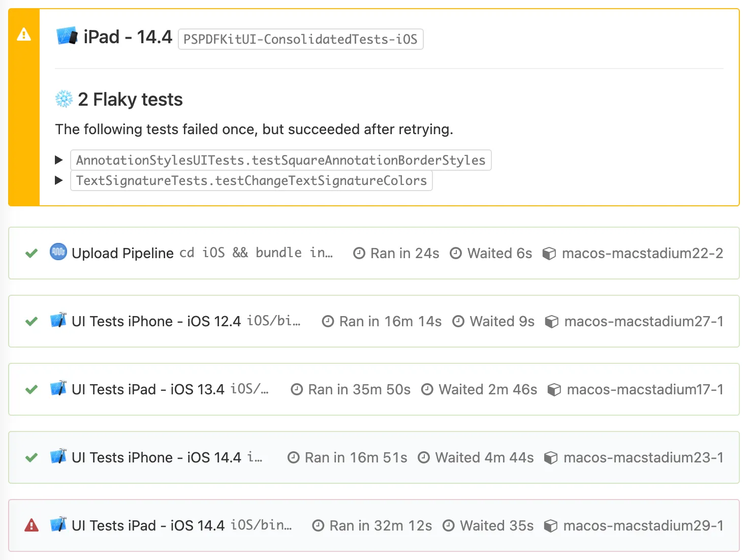Click the iPad - 14.4 heading
Viewport: 749px width, 560px height.
(127, 36)
